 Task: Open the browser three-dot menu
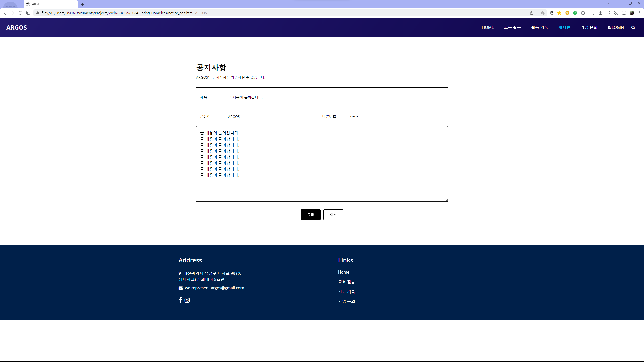point(639,13)
